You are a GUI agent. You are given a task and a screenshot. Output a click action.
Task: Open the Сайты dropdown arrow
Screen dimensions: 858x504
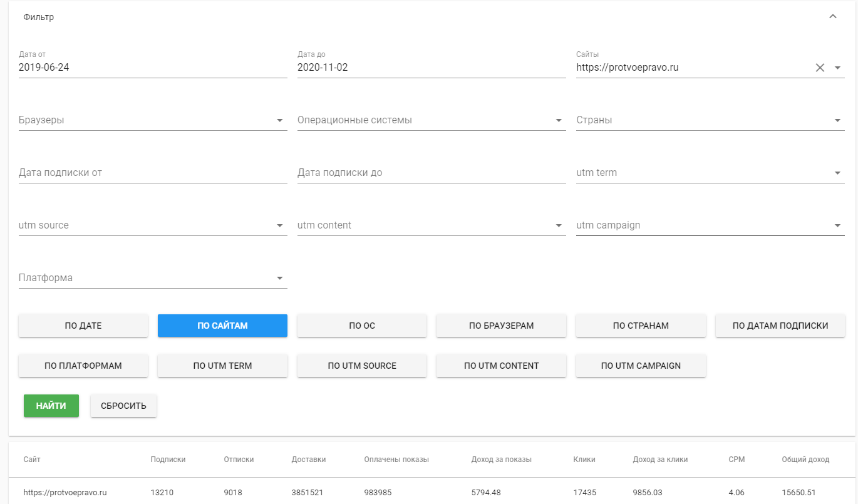click(x=838, y=68)
